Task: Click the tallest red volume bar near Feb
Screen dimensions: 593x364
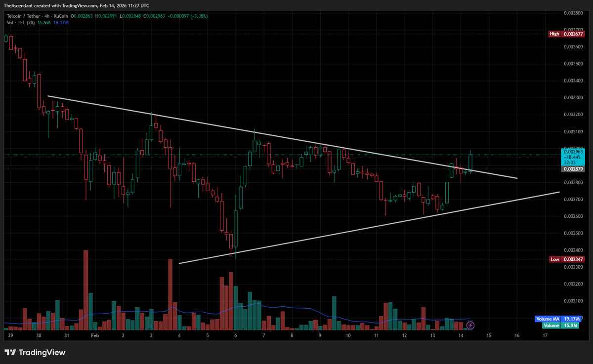Action: 85,290
